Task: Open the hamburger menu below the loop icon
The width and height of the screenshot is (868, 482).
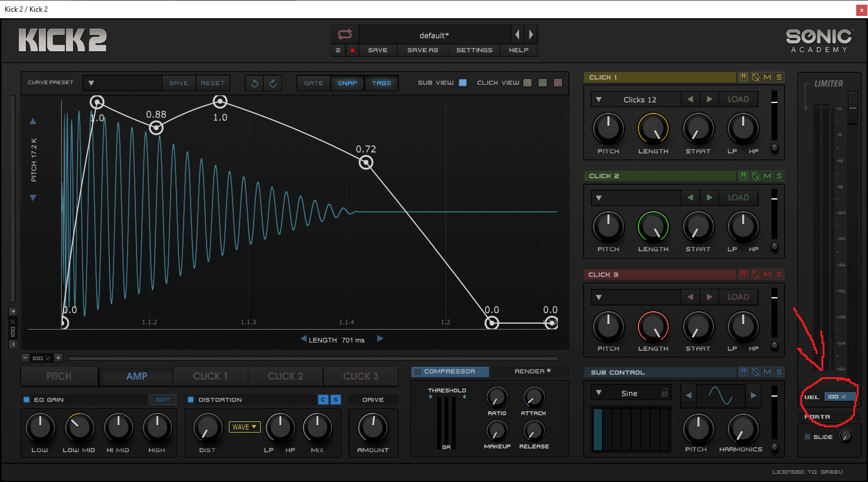Action: tap(338, 50)
